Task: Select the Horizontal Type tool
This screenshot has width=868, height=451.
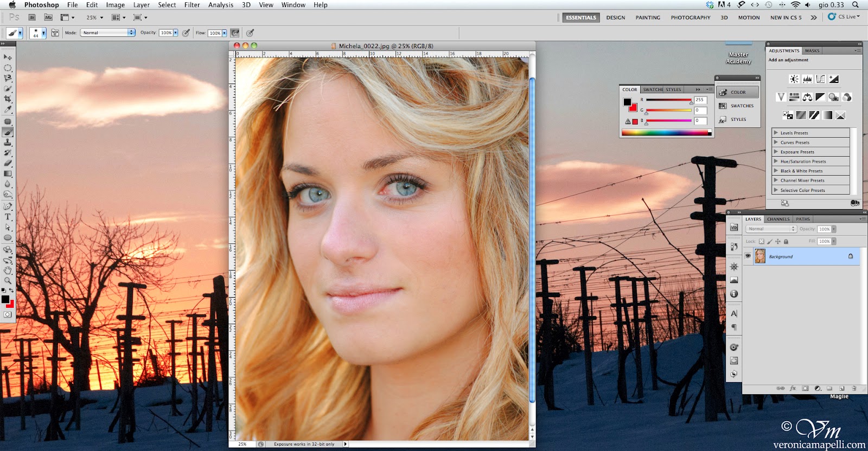Action: tap(8, 217)
